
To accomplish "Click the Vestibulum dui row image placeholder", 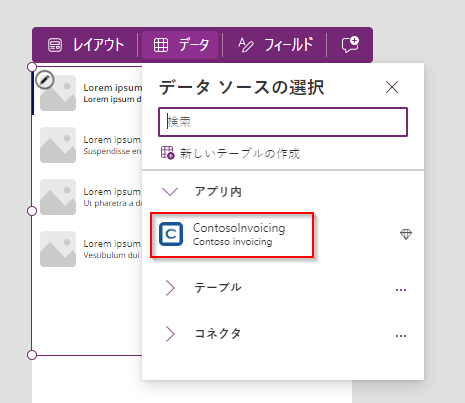I will click(58, 249).
